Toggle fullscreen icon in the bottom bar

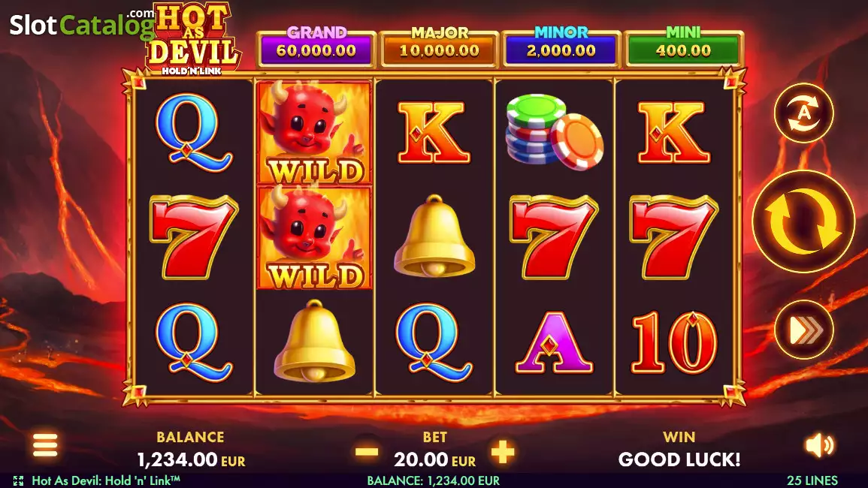pyautogui.click(x=18, y=480)
